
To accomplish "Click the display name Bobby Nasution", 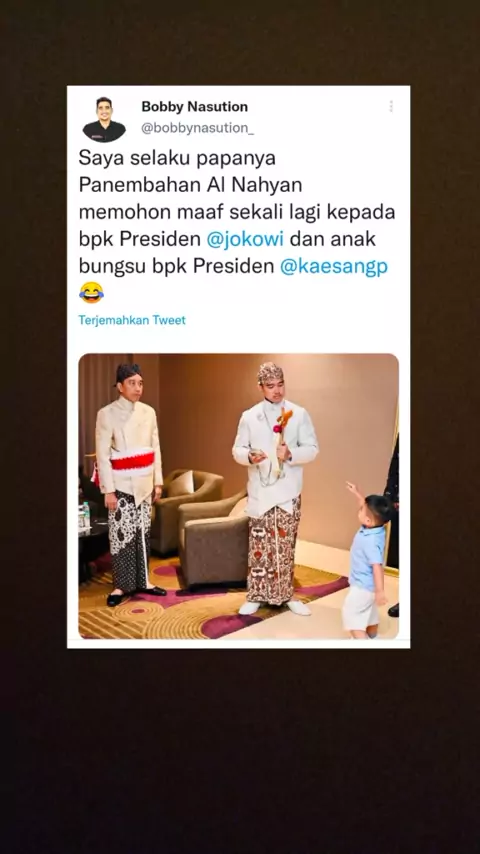I will tap(195, 107).
